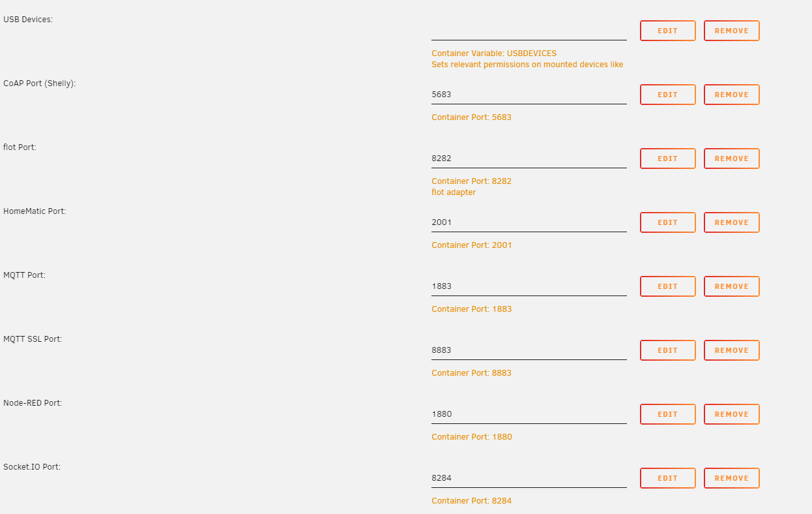Remove the Socket.IO Port mapping

731,478
